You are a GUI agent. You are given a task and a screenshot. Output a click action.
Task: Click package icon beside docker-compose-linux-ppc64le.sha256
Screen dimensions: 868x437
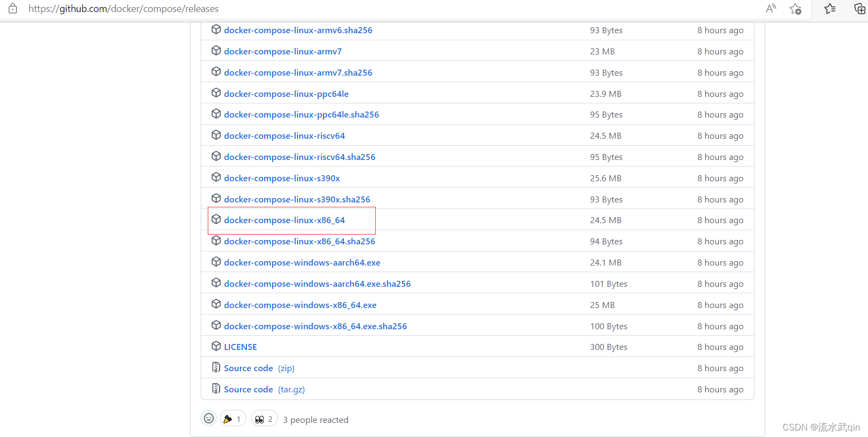point(216,114)
